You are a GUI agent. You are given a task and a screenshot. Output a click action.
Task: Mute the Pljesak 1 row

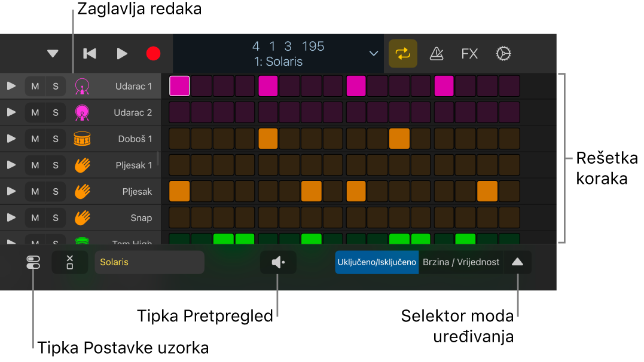coord(35,165)
